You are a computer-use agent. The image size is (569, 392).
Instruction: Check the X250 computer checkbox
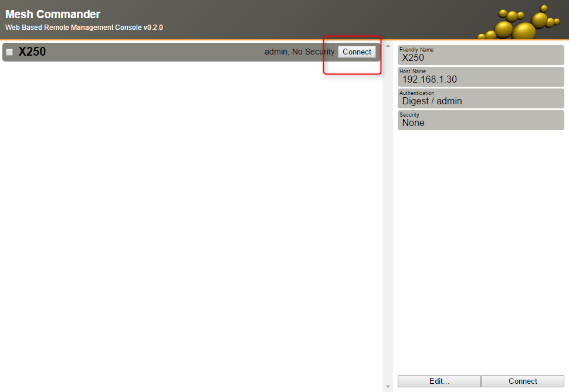coord(9,52)
